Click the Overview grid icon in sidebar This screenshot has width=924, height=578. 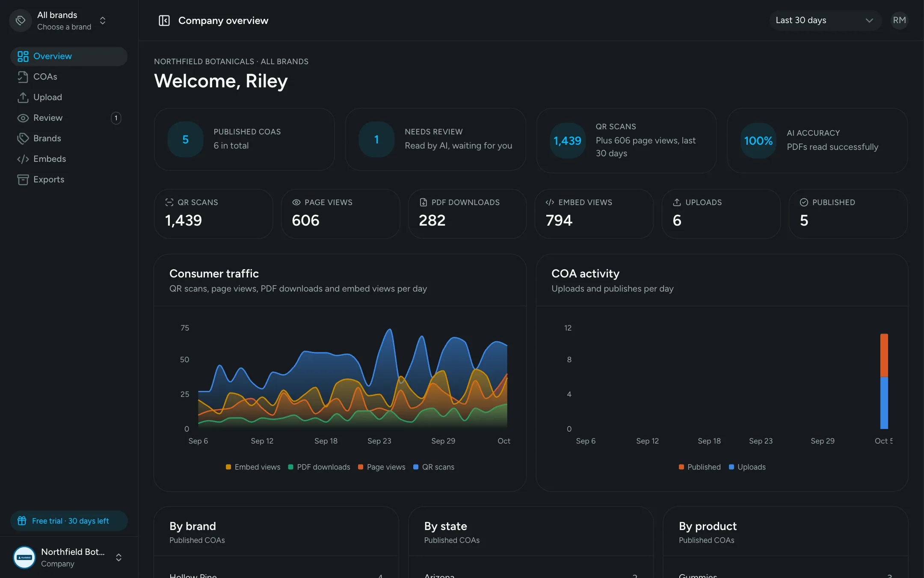23,56
